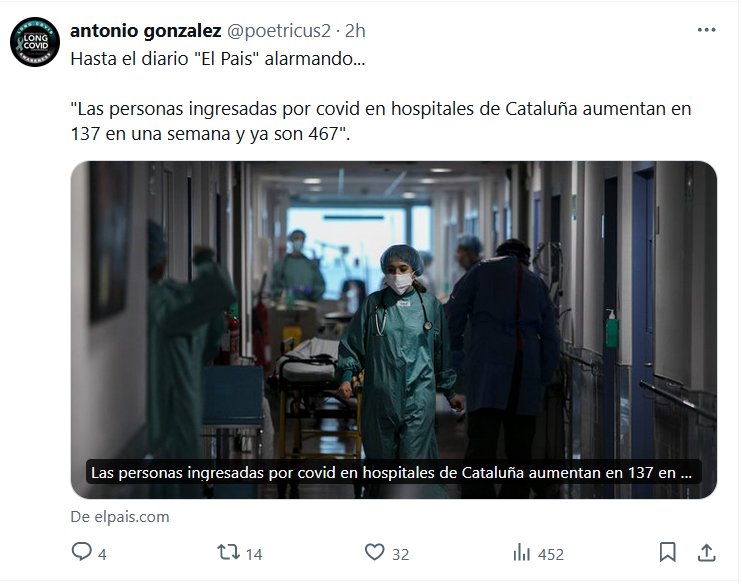Open the three-dot more options menu
Viewport: 742px width, 584px height.
(x=706, y=30)
